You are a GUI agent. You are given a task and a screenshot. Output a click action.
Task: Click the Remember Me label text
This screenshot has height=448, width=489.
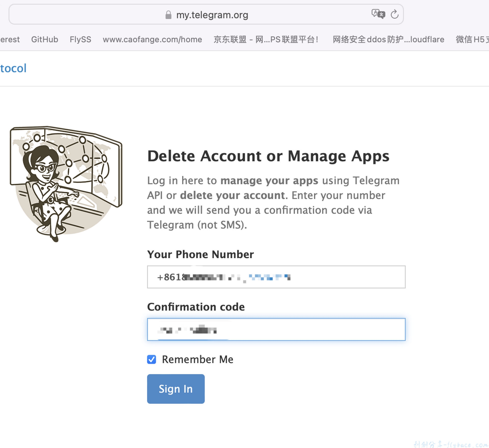coord(198,360)
